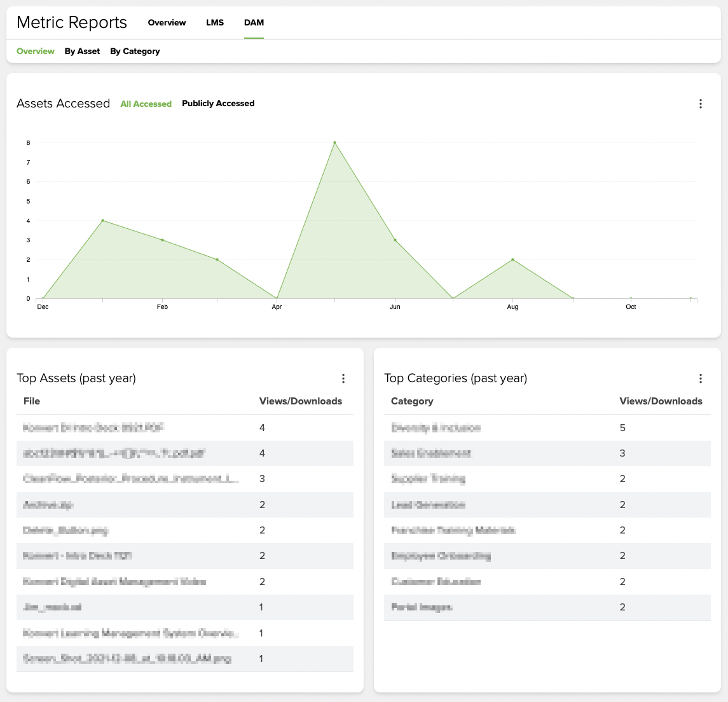Click the Views/Downloads header in Top Categories
The image size is (728, 702).
pyautogui.click(x=661, y=401)
